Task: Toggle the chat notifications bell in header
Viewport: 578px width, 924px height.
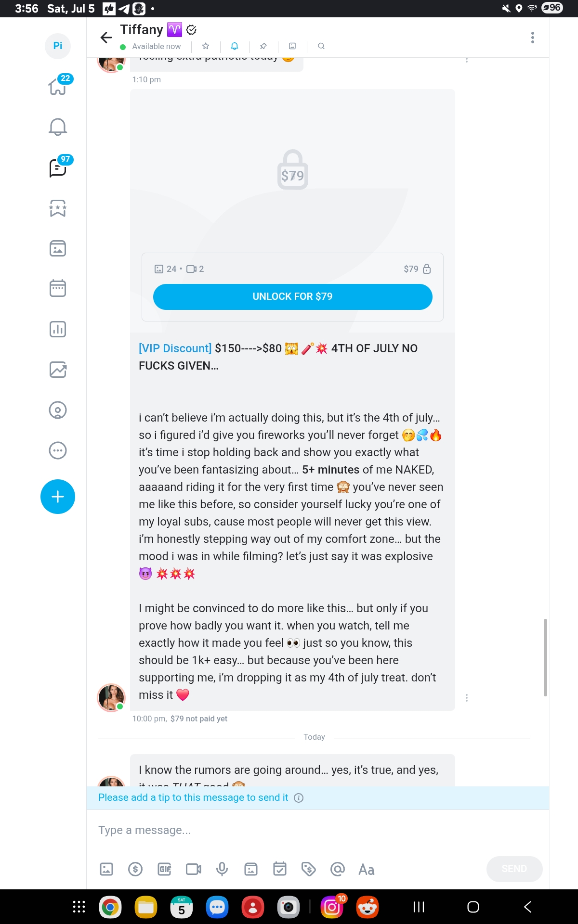Action: coord(235,46)
